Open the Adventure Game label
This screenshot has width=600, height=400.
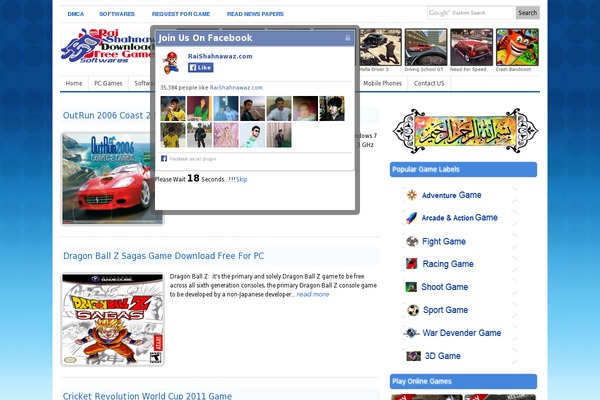(452, 195)
